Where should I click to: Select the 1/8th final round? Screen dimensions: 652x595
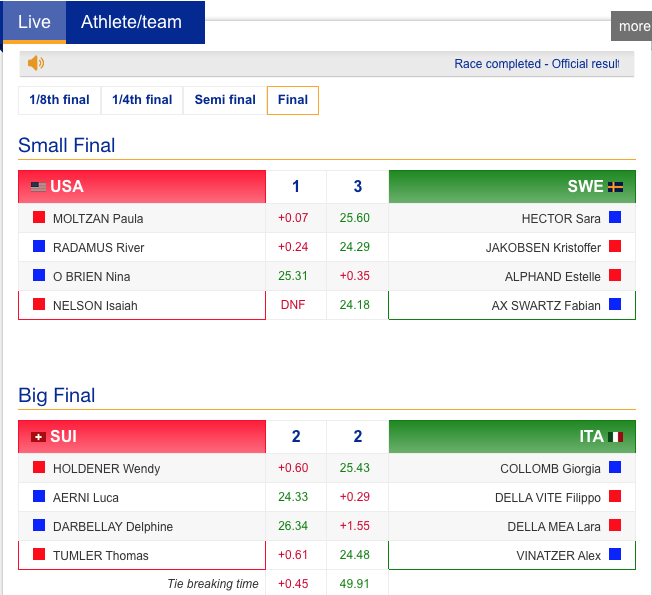click(x=59, y=100)
